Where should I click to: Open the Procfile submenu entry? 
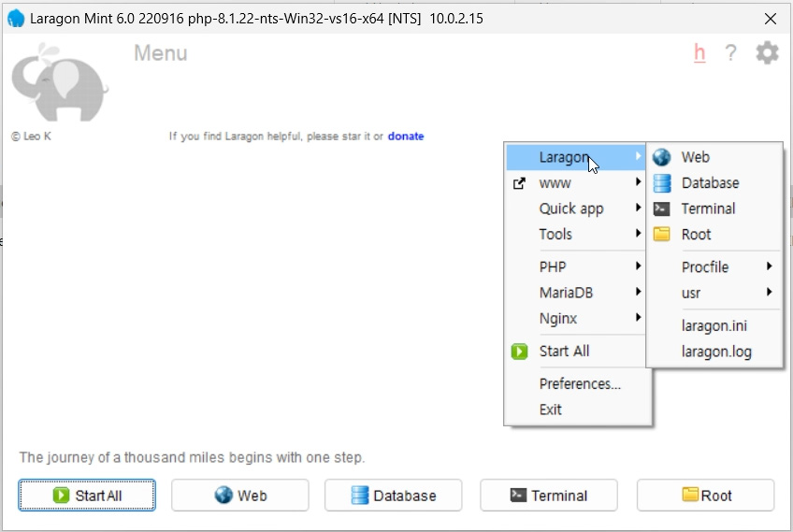(x=714, y=266)
